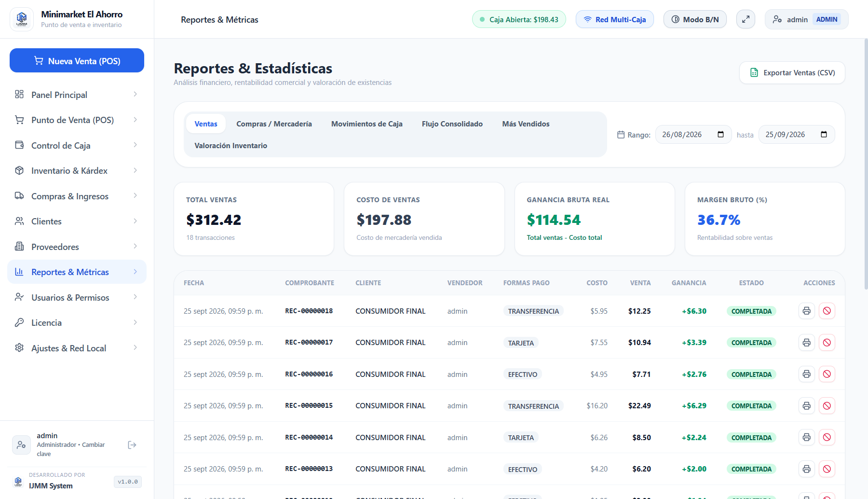868x499 pixels.
Task: Open admin ADMIN user menu
Action: (x=806, y=19)
